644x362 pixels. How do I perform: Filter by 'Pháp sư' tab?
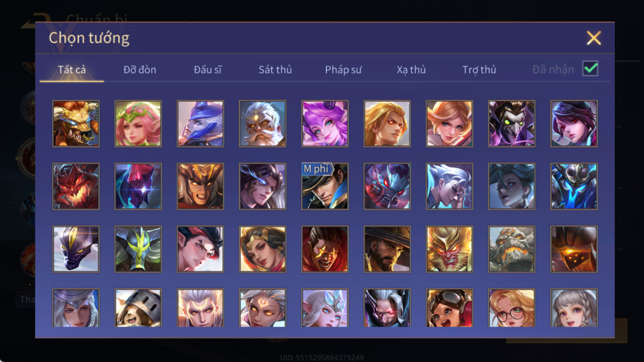click(x=343, y=70)
